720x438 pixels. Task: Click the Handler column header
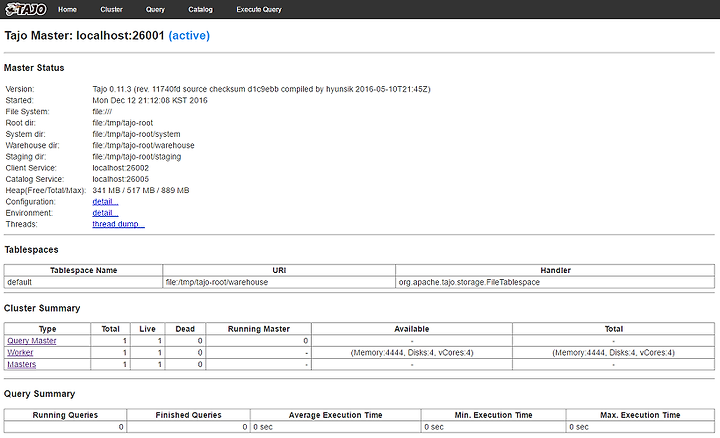[x=555, y=270]
